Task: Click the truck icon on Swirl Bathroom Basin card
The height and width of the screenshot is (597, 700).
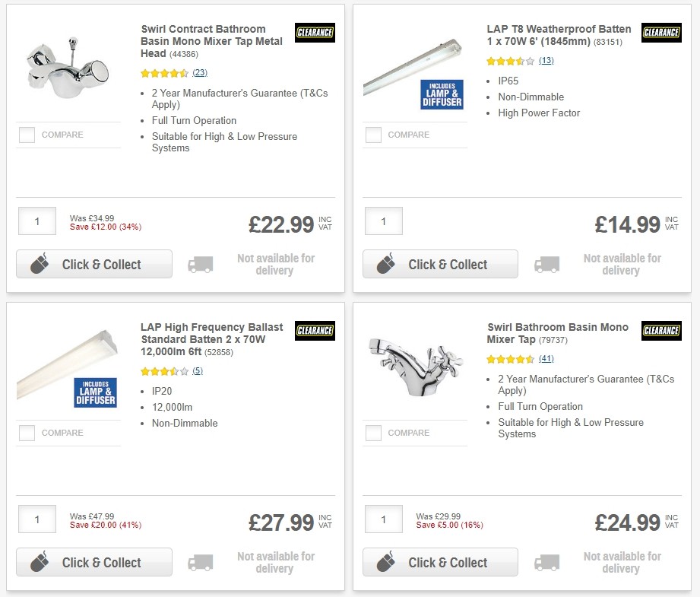Action: (x=547, y=562)
